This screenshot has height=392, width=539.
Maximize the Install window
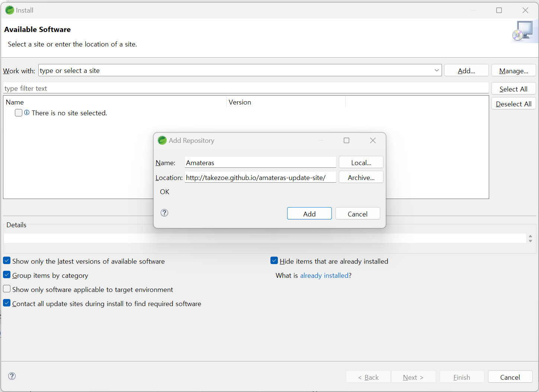499,10
